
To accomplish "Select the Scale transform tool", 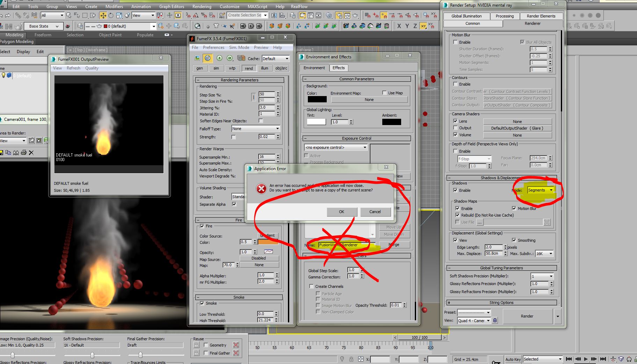I will click(119, 15).
